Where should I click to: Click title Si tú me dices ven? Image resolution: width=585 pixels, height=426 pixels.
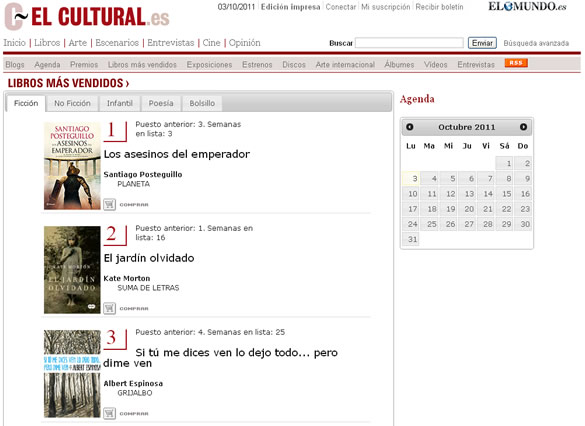[220, 358]
